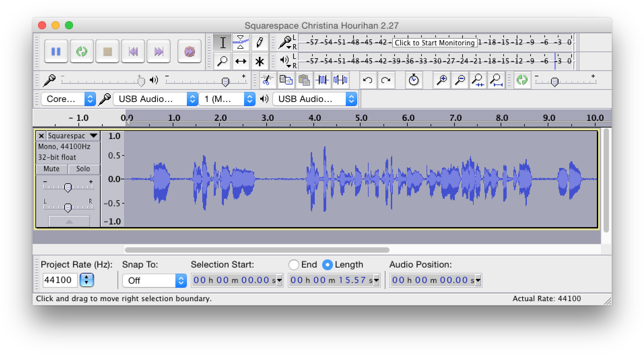Select the Draw tool

(260, 42)
